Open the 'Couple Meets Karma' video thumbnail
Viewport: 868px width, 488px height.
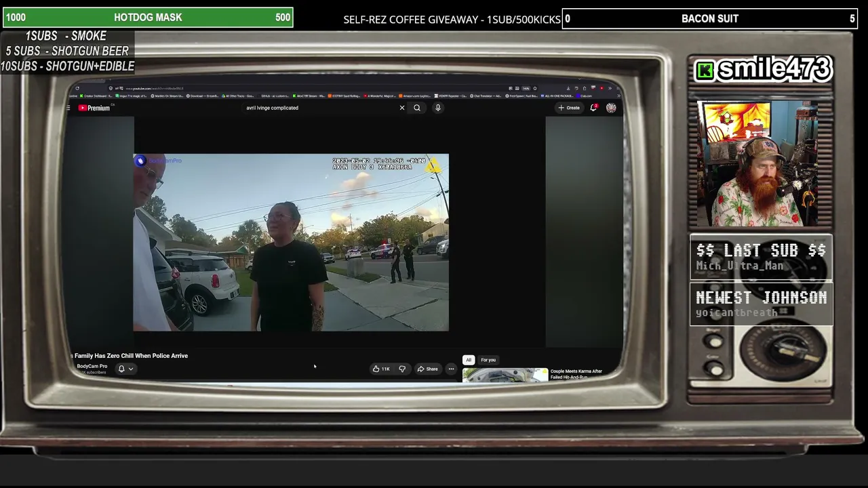pyautogui.click(x=505, y=375)
